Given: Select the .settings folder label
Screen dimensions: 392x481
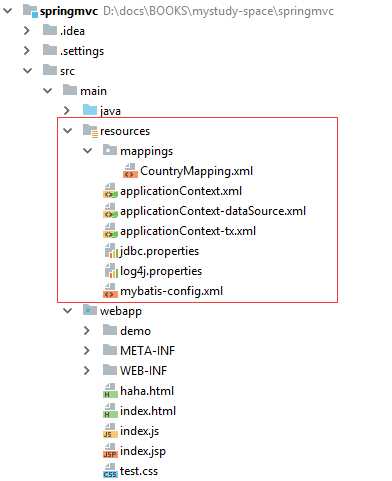Looking at the screenshot, I should click(x=82, y=51).
